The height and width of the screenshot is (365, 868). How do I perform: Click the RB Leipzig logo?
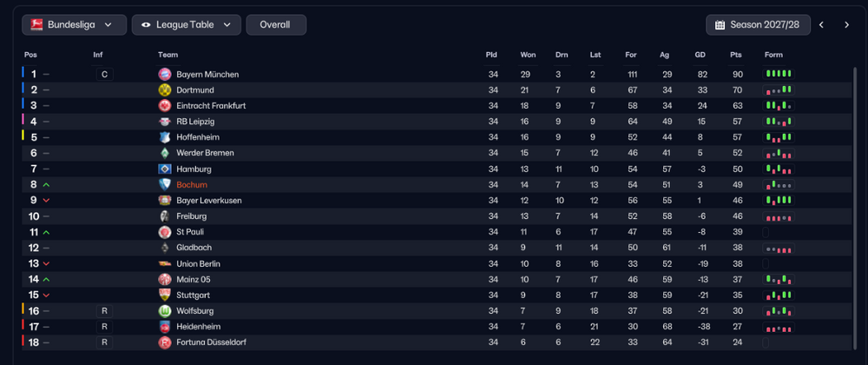point(165,122)
